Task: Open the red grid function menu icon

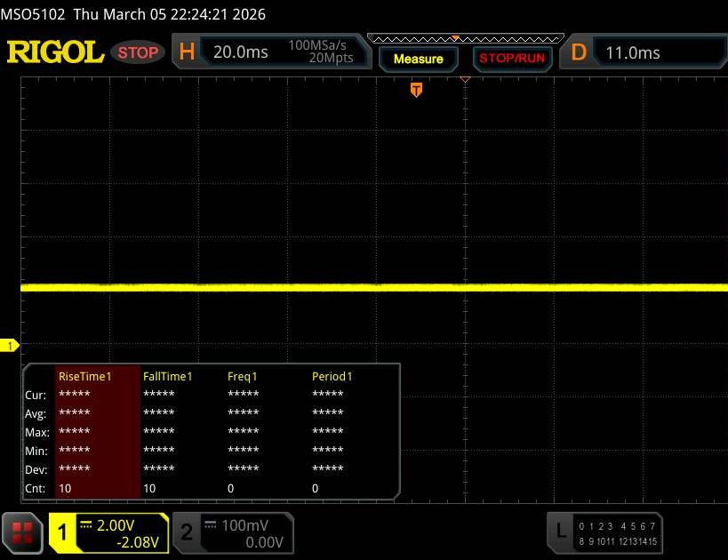Action: [x=23, y=532]
